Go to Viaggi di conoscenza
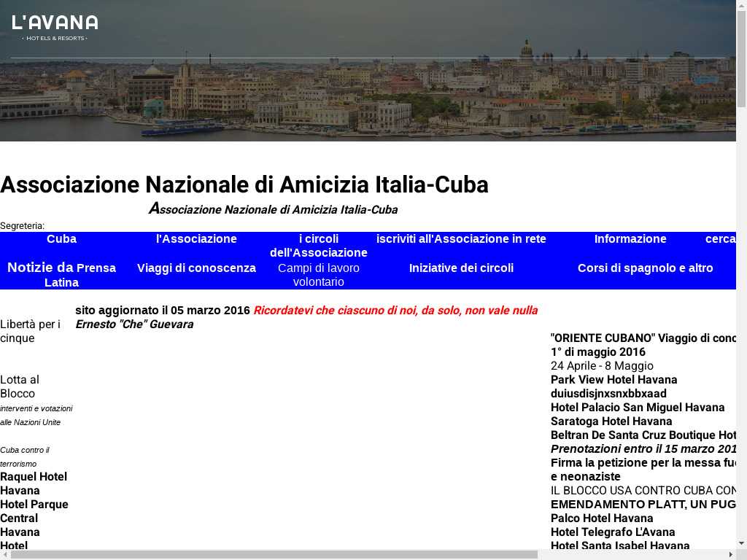 [196, 268]
